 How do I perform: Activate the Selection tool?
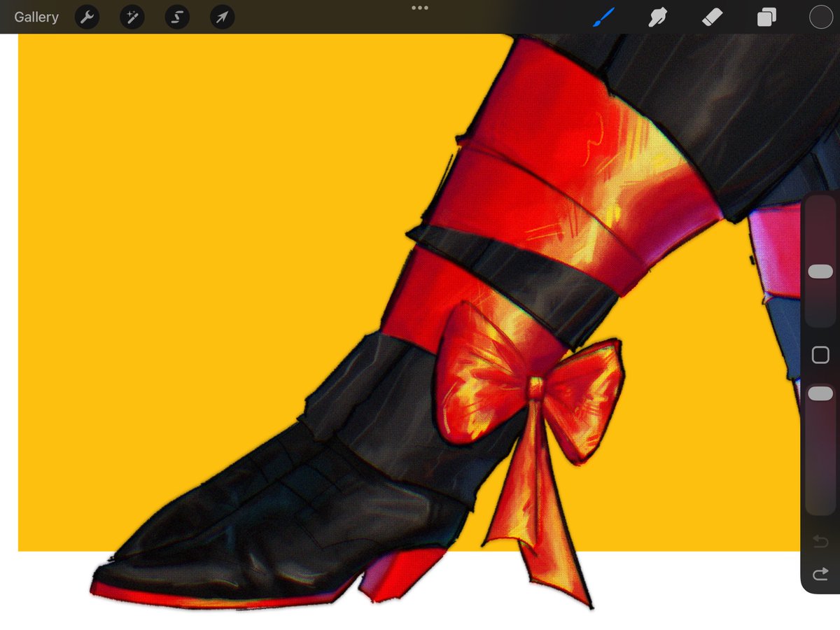[x=177, y=17]
